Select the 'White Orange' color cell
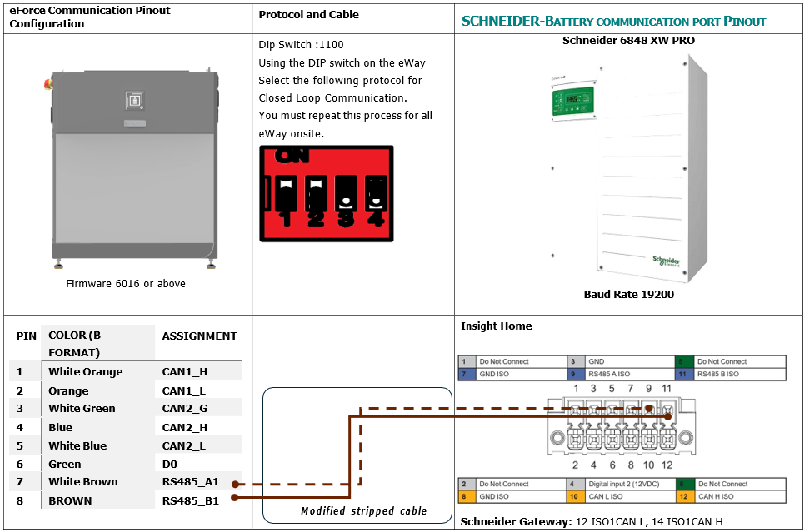 pos(86,371)
